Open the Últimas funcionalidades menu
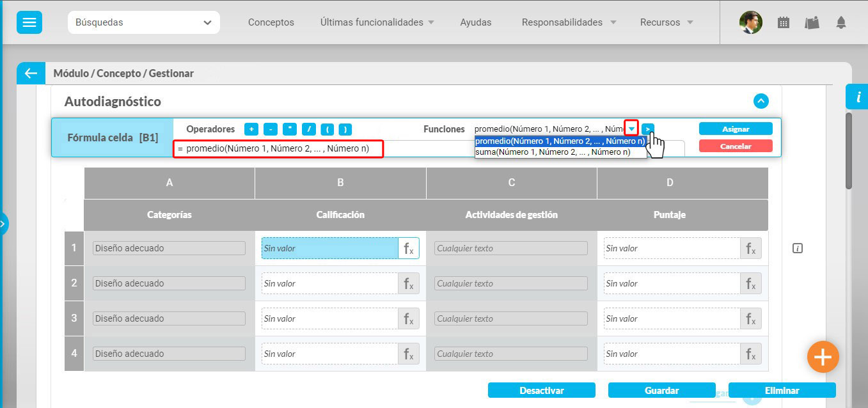868x408 pixels. 377,22
